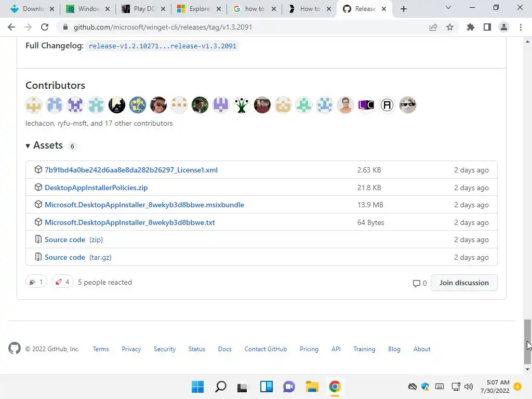Open the API footer link
532x399 pixels.
pyautogui.click(x=336, y=349)
